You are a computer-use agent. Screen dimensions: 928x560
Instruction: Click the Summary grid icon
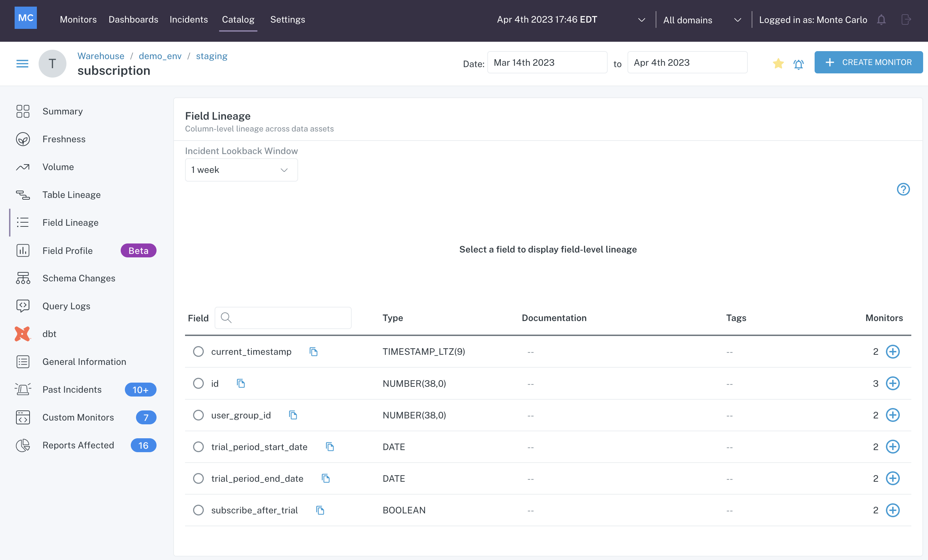click(x=23, y=111)
